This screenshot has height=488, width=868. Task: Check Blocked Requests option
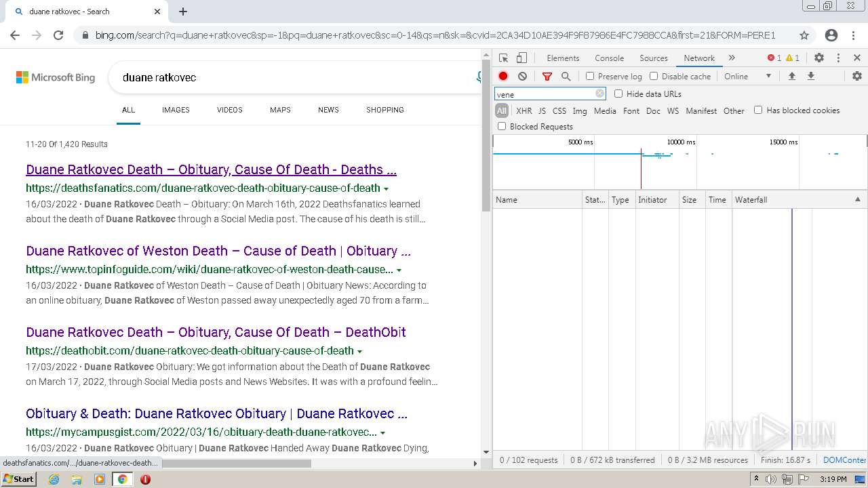click(502, 126)
